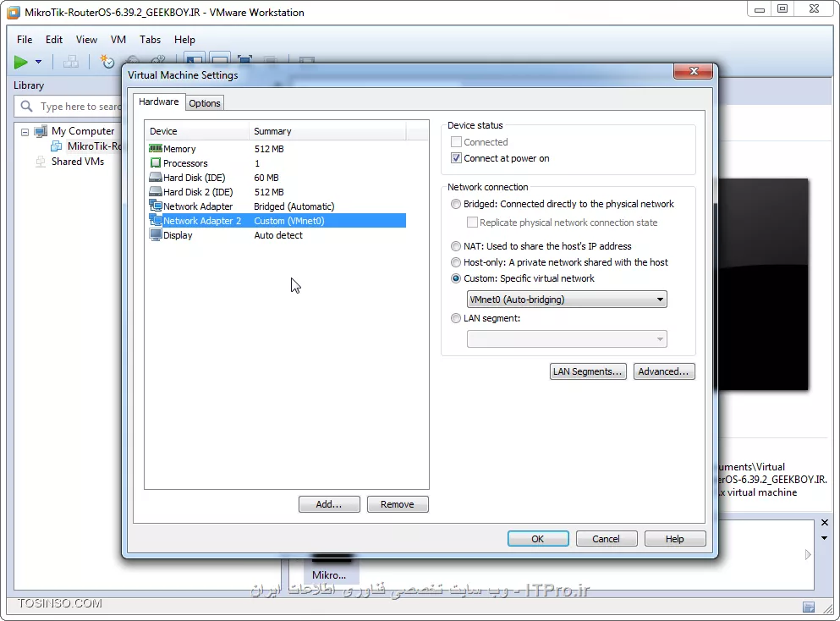Select the Processors device icon
This screenshot has width=840, height=621.
click(156, 163)
